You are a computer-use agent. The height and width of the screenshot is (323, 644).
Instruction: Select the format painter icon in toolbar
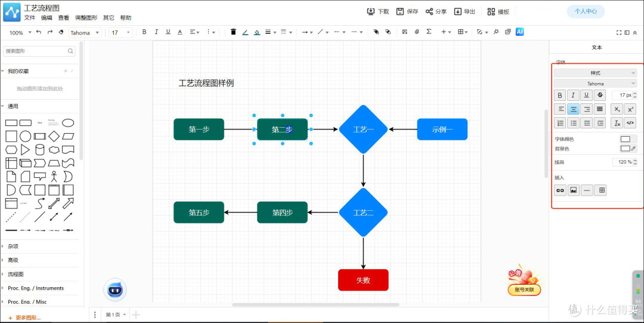click(x=61, y=32)
